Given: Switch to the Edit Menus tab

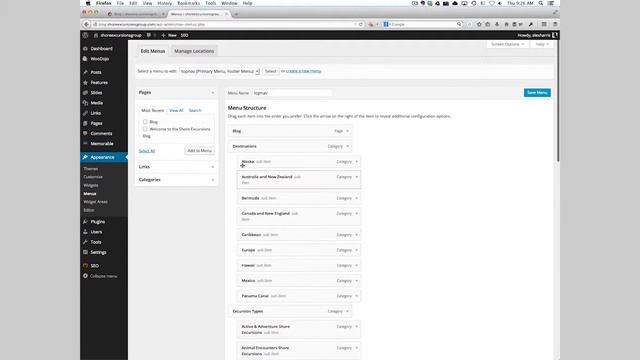Looking at the screenshot, I should (x=153, y=51).
